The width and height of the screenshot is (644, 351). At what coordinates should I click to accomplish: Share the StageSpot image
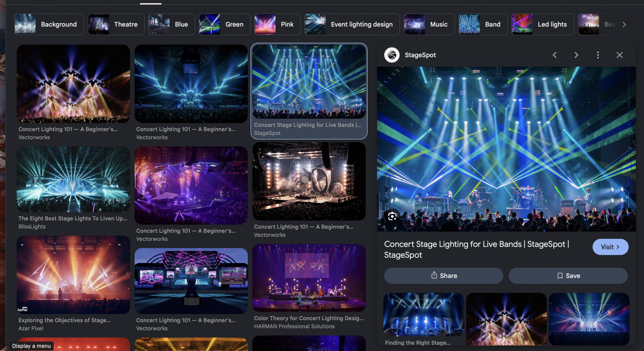click(x=444, y=276)
